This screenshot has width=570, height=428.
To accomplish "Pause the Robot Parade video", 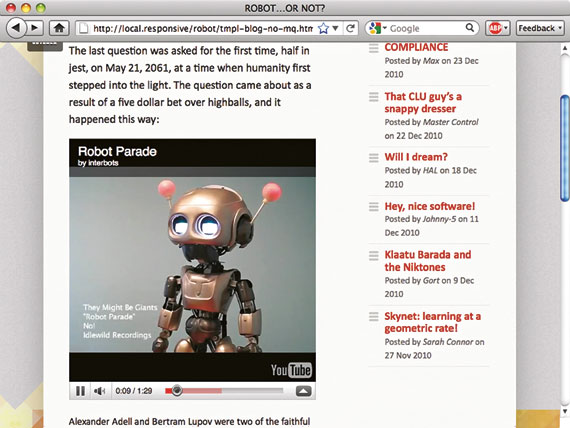I will (x=80, y=391).
